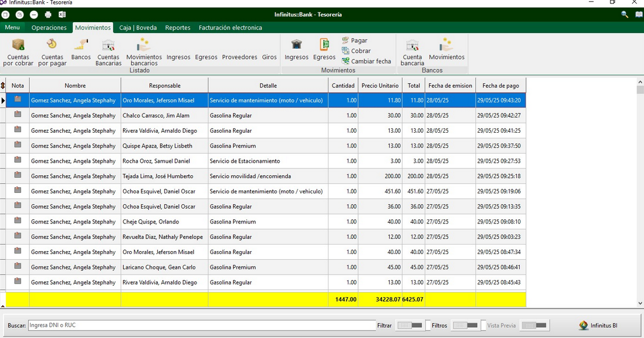Click the scrollbar down arrow

640,303
